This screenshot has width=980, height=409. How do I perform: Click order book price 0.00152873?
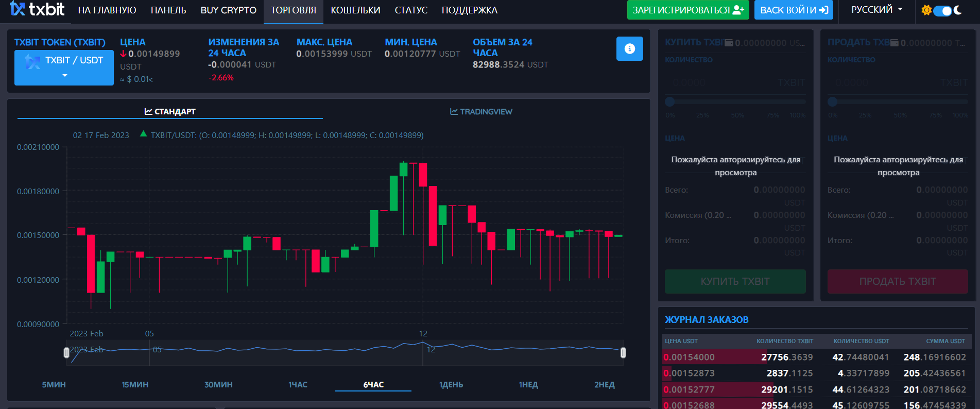(689, 373)
